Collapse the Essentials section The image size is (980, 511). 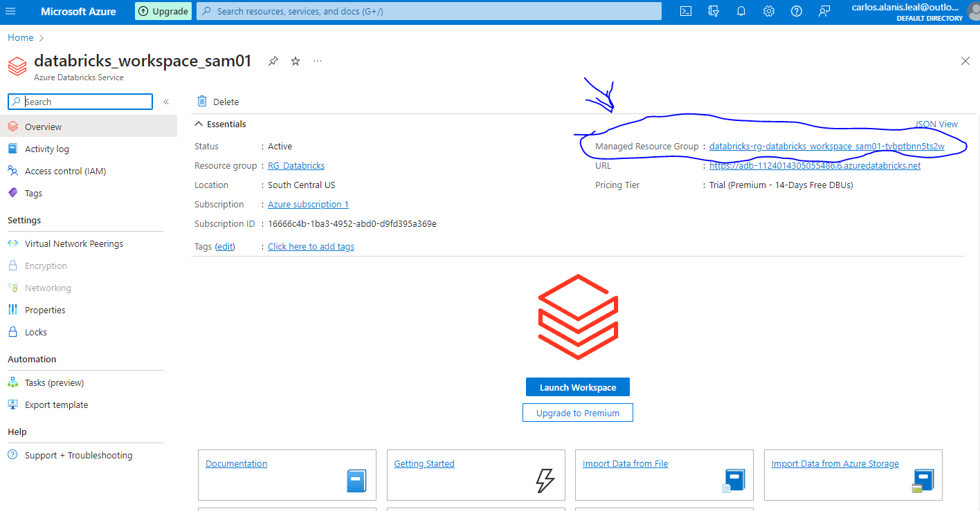(x=221, y=124)
